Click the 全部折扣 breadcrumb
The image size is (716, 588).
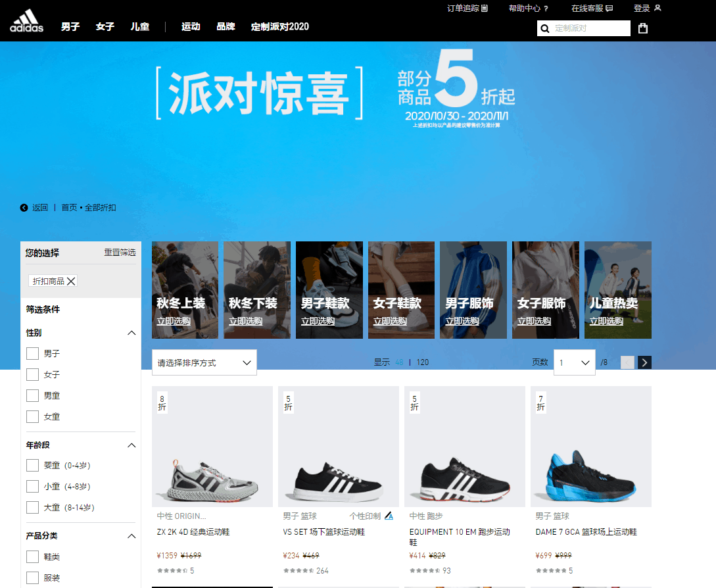[101, 208]
